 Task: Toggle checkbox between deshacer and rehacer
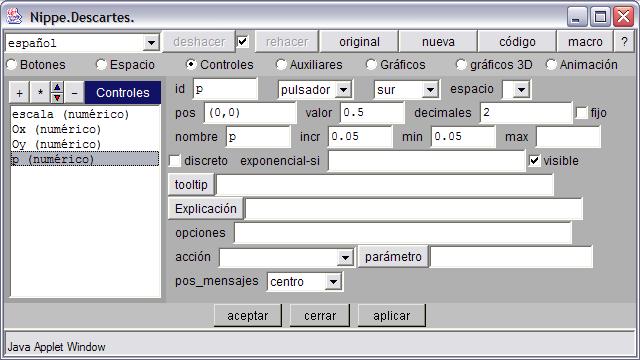[x=242, y=41]
